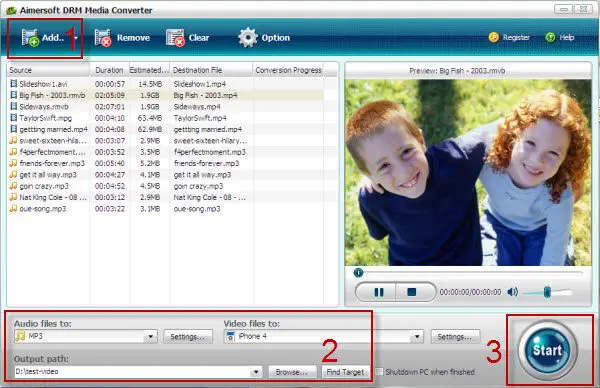
Task: Open the Add button dropdown arrow
Action: [x=76, y=38]
